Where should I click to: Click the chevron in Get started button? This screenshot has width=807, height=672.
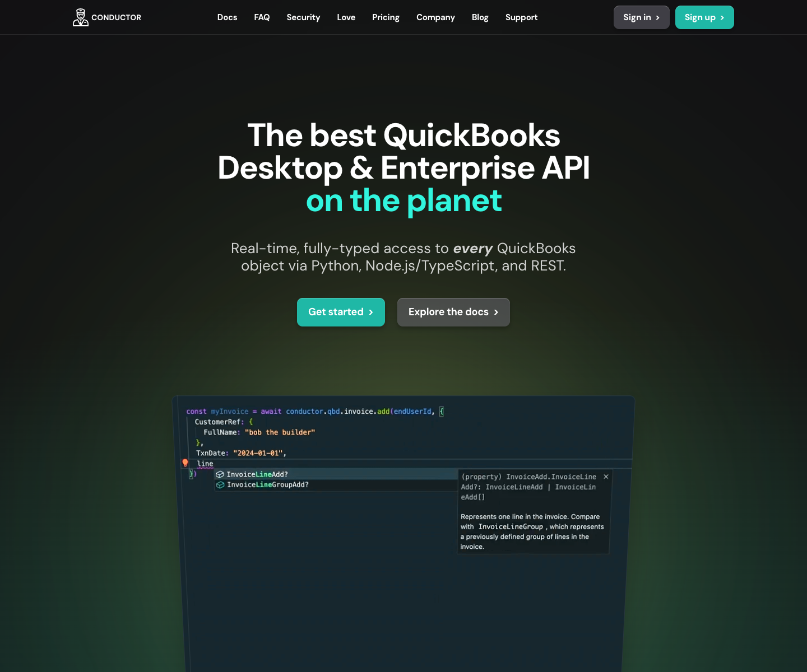tap(371, 312)
